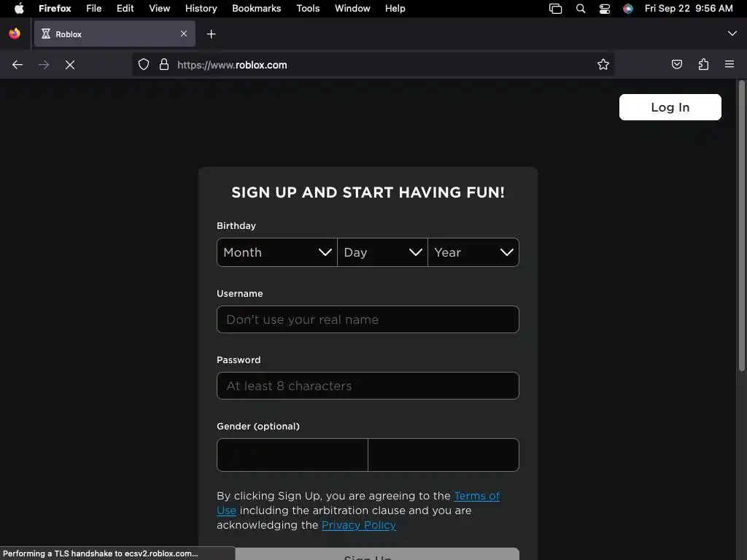
Task: Open the Window menu
Action: click(352, 8)
